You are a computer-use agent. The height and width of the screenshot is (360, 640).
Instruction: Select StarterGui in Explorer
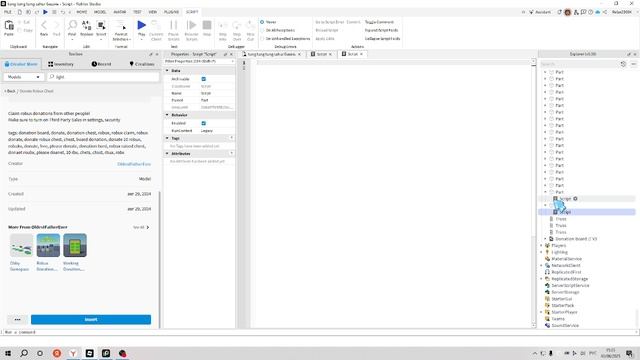[x=562, y=299]
